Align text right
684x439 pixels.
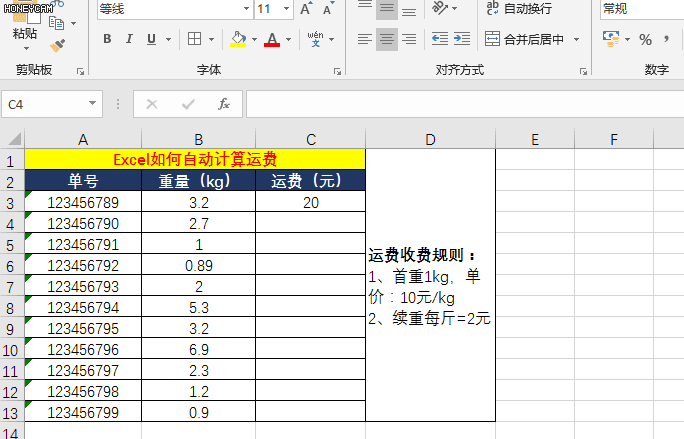pos(409,39)
